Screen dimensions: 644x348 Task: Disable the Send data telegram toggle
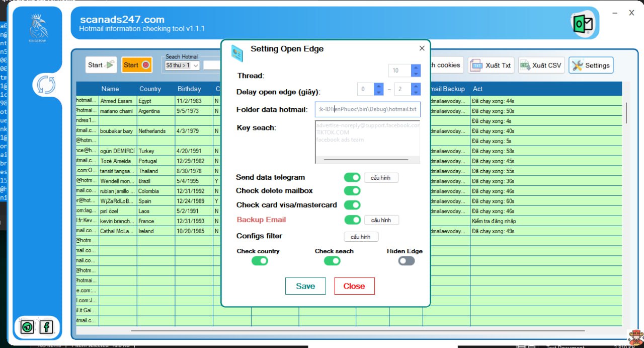352,177
